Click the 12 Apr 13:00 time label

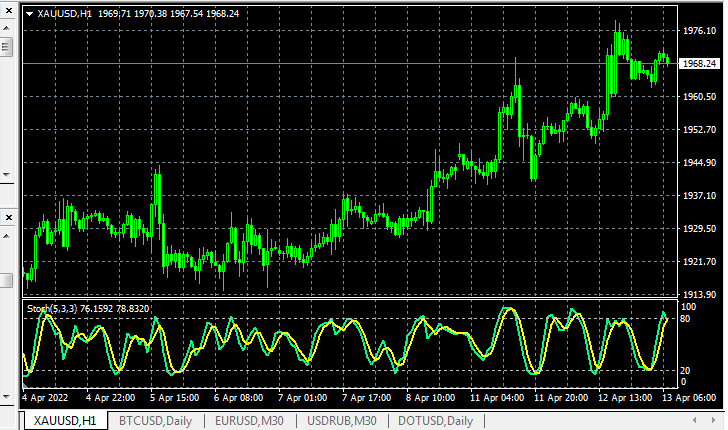pyautogui.click(x=625, y=398)
